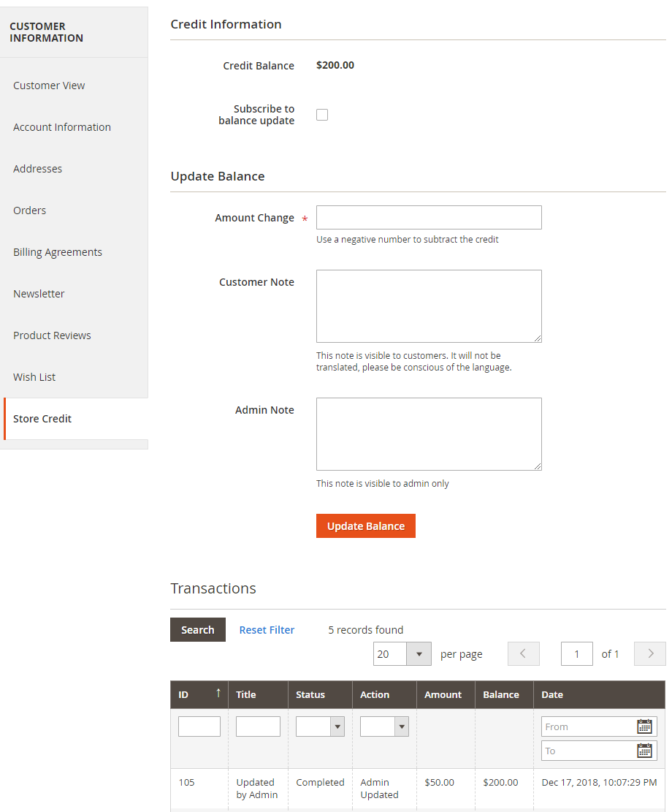Click the Title filter text box
The image size is (672, 812).
(x=258, y=726)
